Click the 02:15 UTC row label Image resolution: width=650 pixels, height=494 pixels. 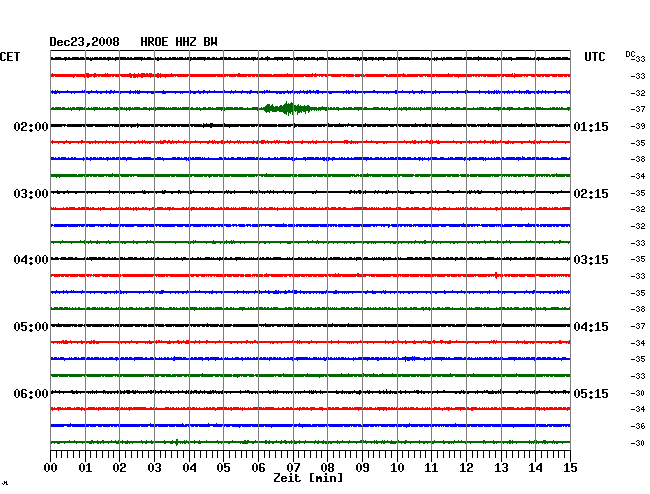[x=591, y=194]
